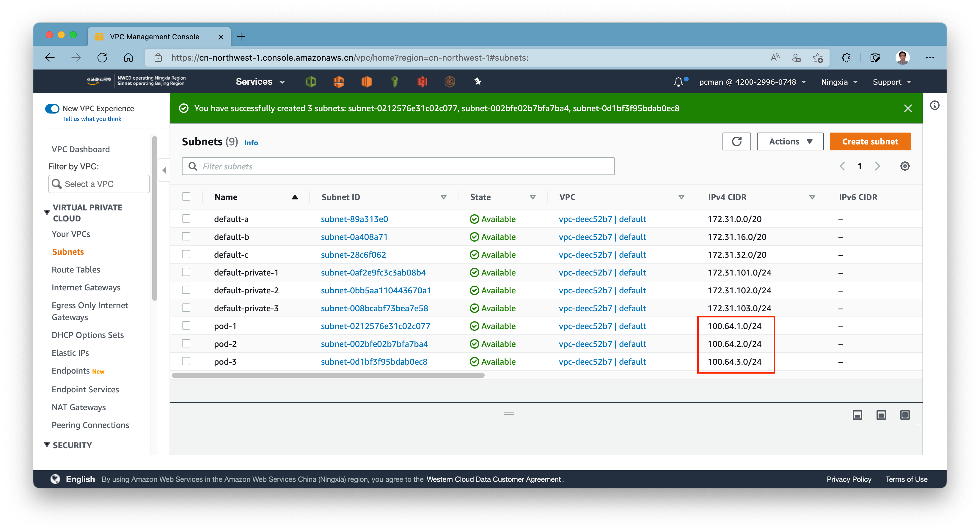Check the default-b subnet row
980x532 pixels.
(186, 237)
